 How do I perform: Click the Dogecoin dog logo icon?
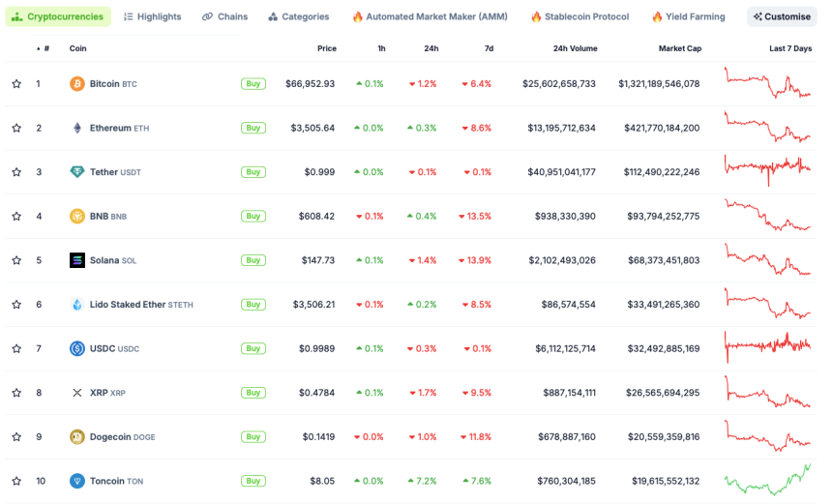[x=77, y=436]
